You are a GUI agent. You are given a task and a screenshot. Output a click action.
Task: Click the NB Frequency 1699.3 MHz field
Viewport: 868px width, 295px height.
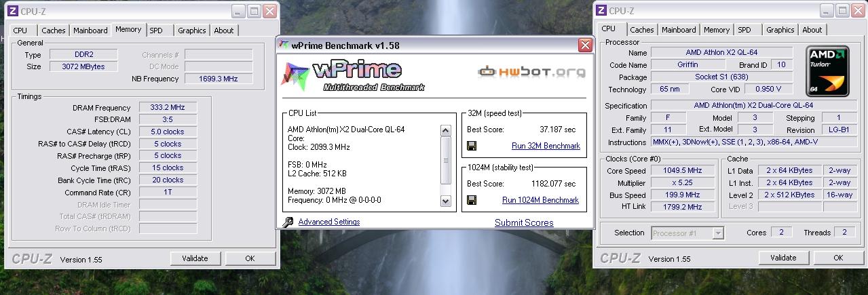(218, 79)
